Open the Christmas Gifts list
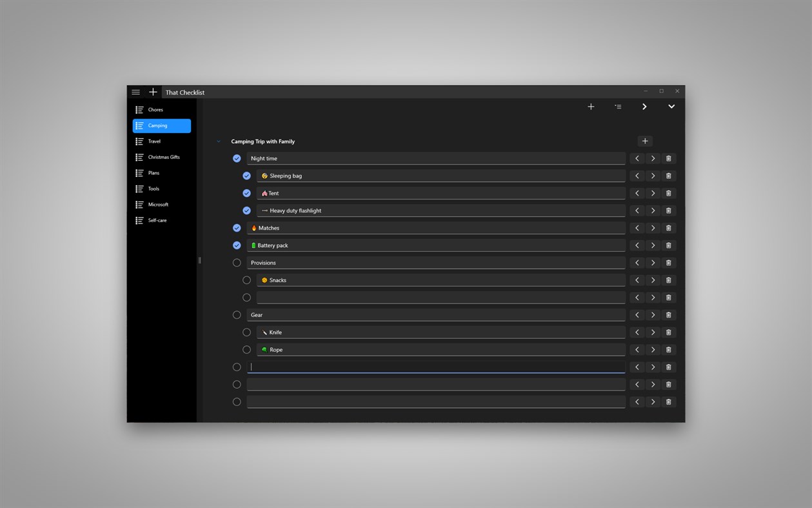Screen dimensions: 812x508 [x=161, y=157]
